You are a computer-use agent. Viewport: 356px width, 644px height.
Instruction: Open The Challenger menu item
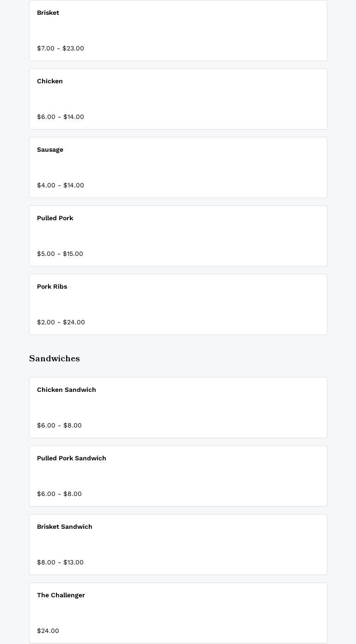click(61, 595)
